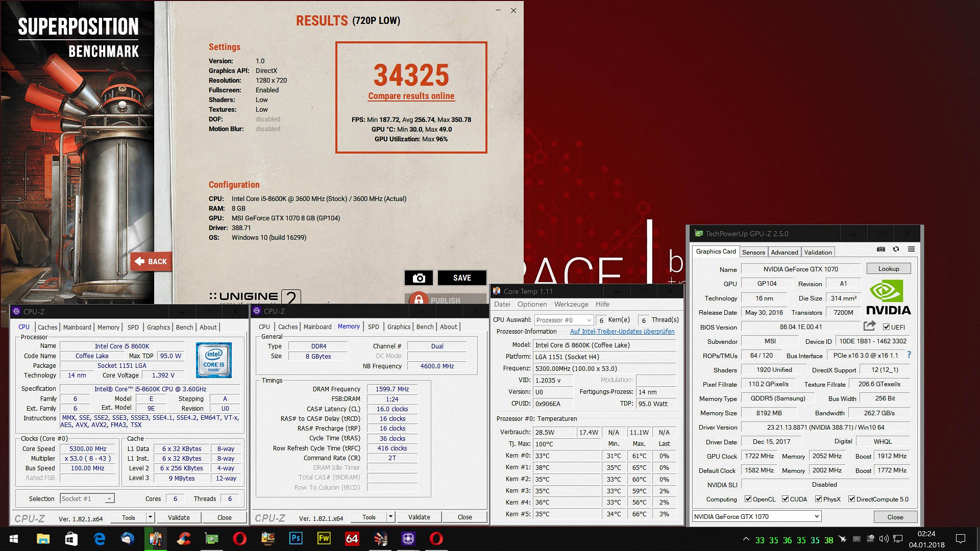This screenshot has height=551, width=980.
Task: Click the Superposition screenshot camera button
Action: pos(419,278)
